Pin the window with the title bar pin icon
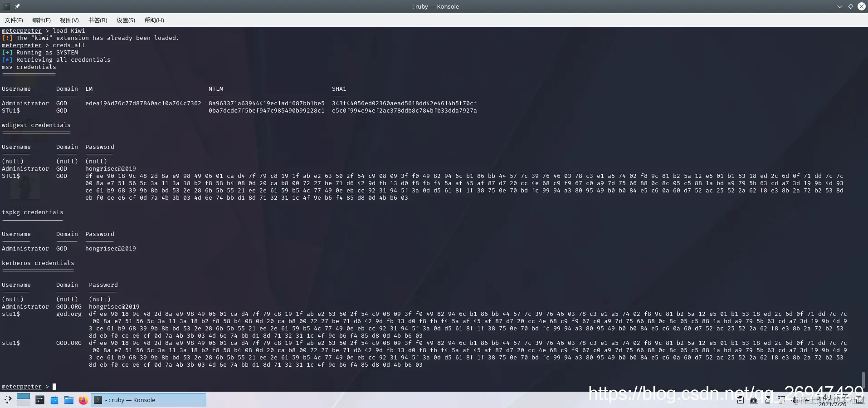The height and width of the screenshot is (408, 868). tap(17, 6)
